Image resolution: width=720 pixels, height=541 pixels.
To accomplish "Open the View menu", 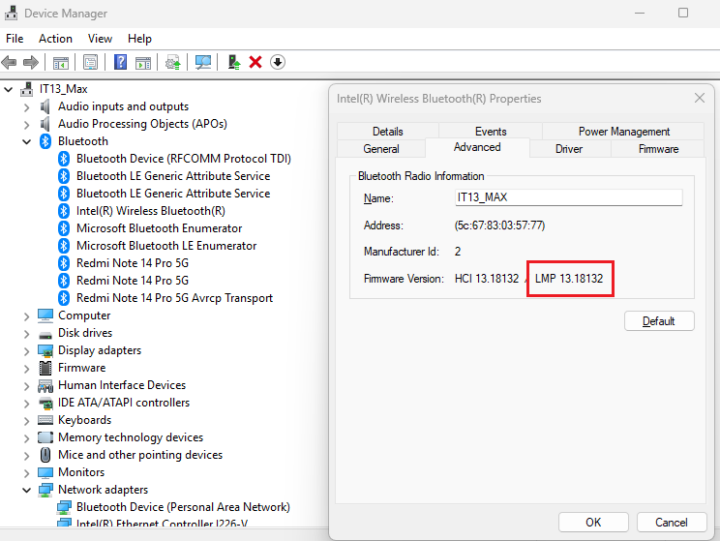I will click(100, 39).
